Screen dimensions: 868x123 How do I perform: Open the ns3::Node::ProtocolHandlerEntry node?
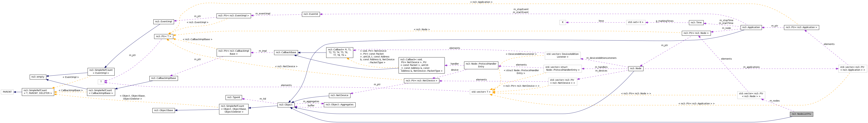481,65
